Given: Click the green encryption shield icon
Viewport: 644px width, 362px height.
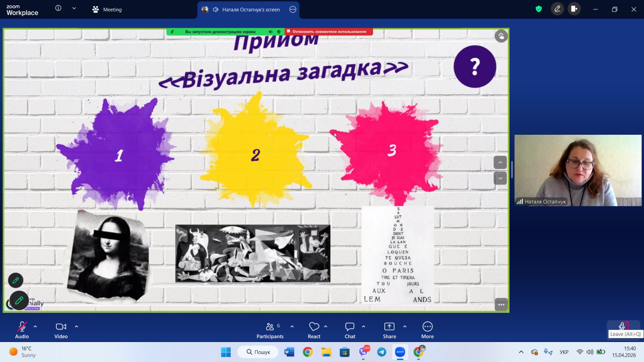Looking at the screenshot, I should click(539, 9).
